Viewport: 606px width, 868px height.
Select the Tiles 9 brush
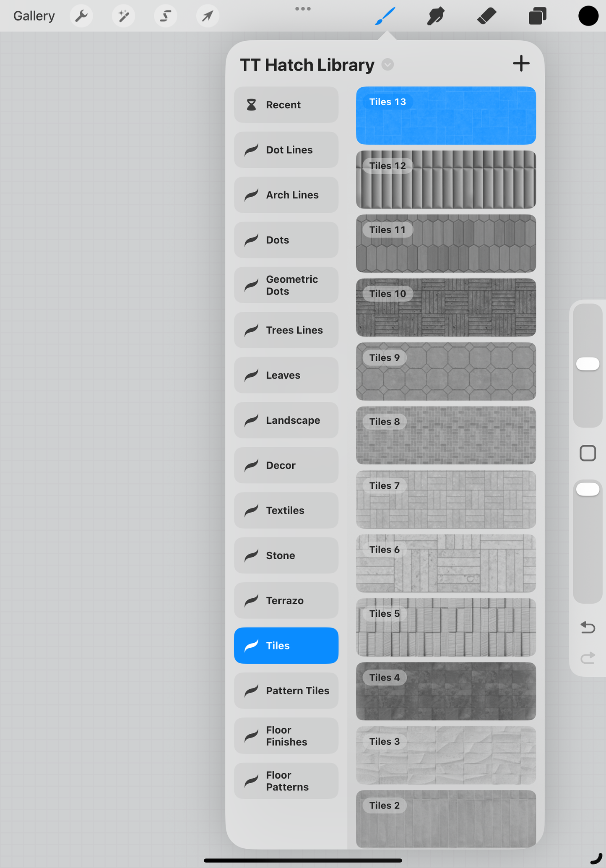click(446, 372)
